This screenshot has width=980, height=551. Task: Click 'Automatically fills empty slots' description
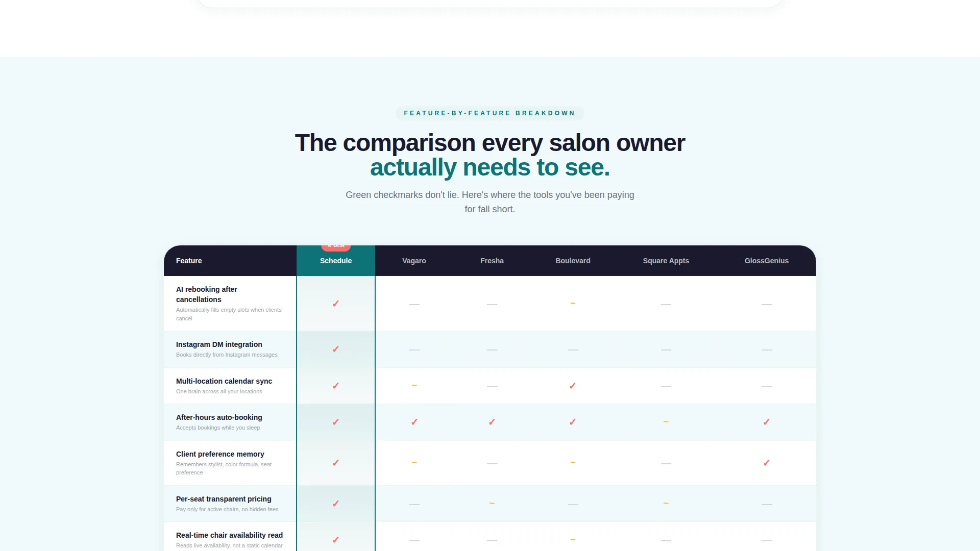pyautogui.click(x=229, y=314)
